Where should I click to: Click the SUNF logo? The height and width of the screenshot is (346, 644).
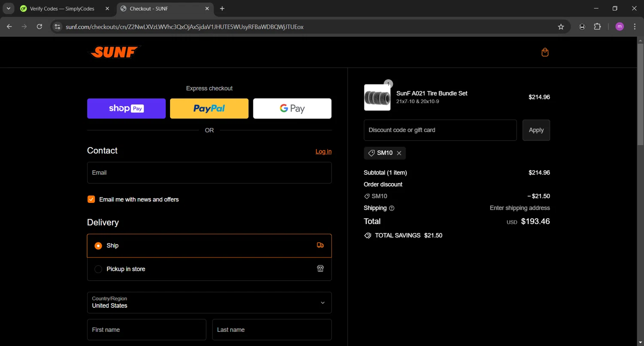click(x=115, y=52)
